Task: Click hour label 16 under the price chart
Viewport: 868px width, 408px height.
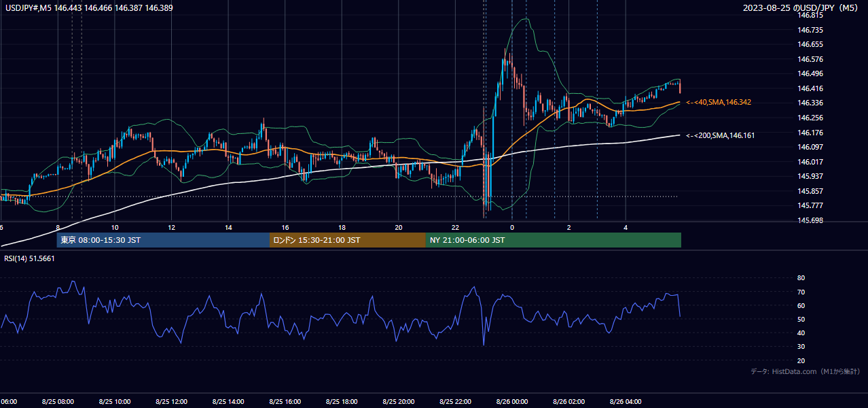Action: (285, 227)
